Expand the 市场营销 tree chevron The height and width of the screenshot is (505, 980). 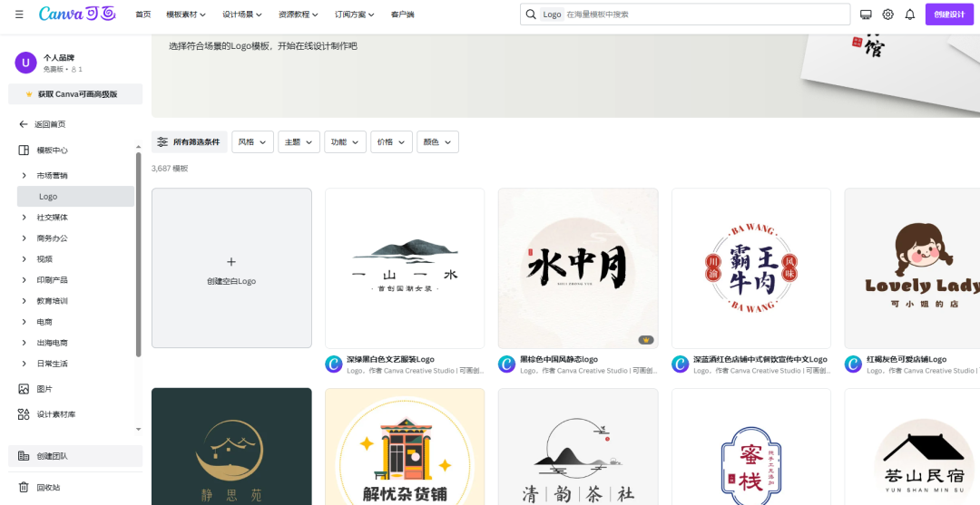(x=24, y=175)
